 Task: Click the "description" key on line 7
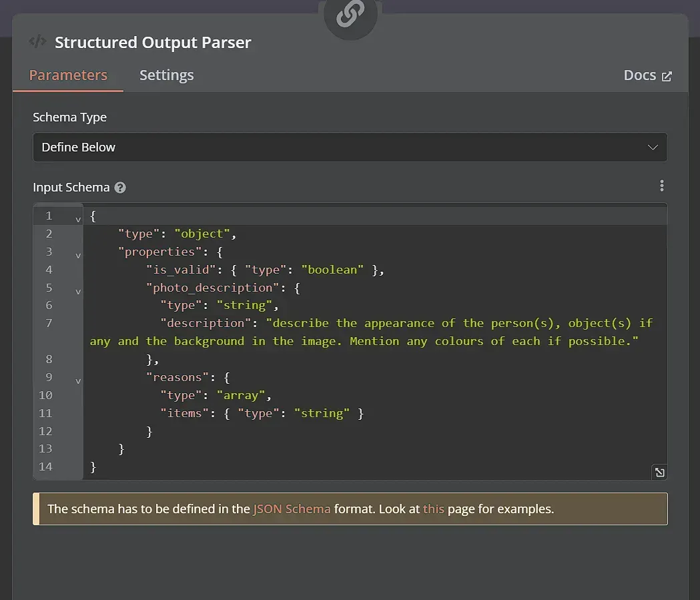(x=206, y=323)
